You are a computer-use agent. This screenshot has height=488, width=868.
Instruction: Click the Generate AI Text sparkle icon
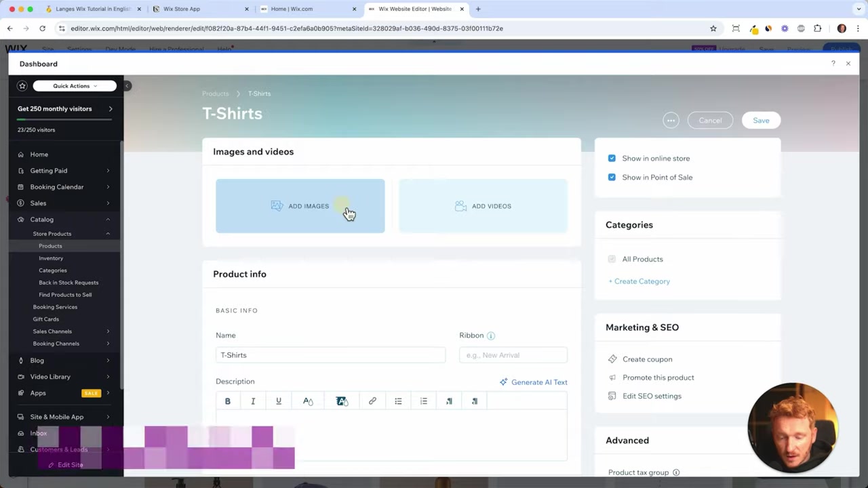tap(503, 382)
